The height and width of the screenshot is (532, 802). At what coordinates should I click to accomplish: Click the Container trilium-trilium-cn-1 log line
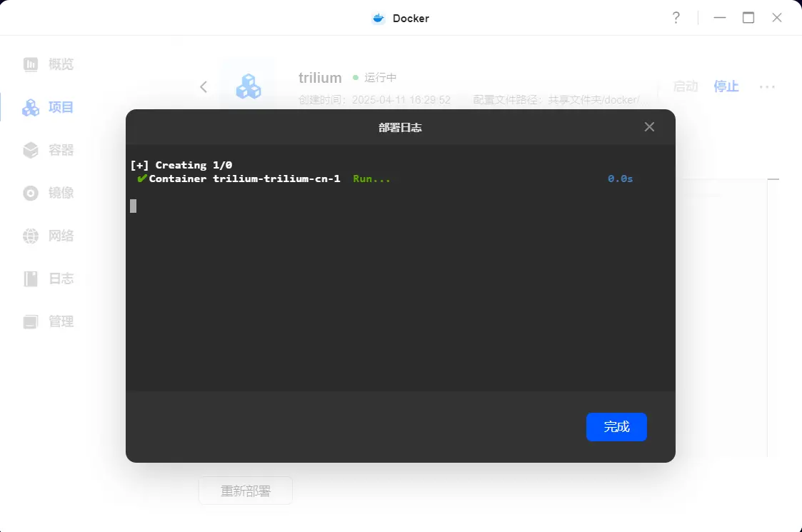(244, 179)
